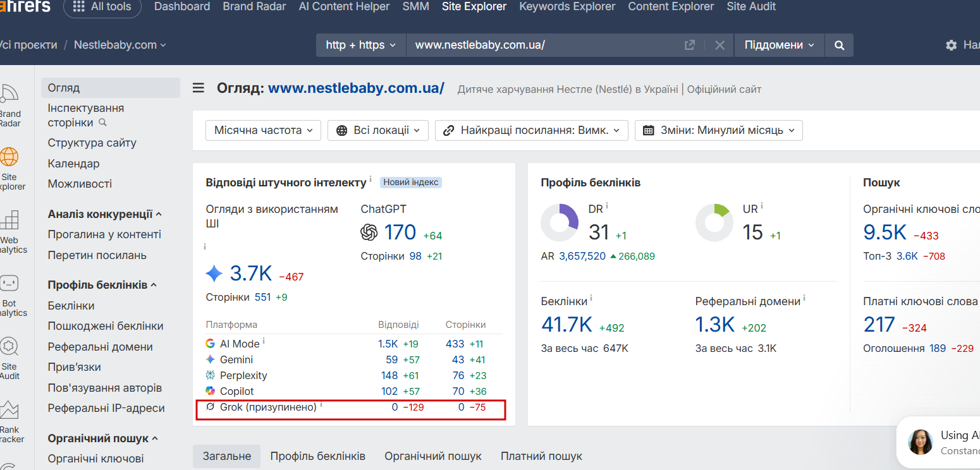Click the search magnifier button
The width and height of the screenshot is (980, 470).
tap(839, 45)
